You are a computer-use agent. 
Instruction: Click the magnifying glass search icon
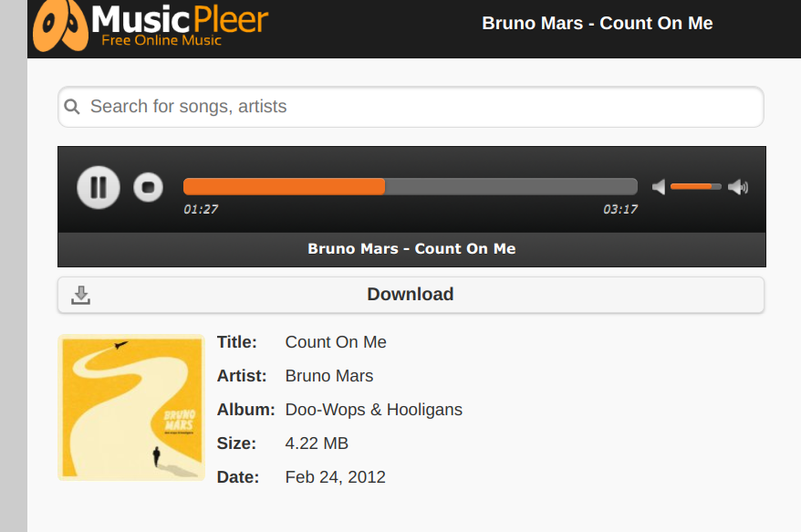coord(72,107)
